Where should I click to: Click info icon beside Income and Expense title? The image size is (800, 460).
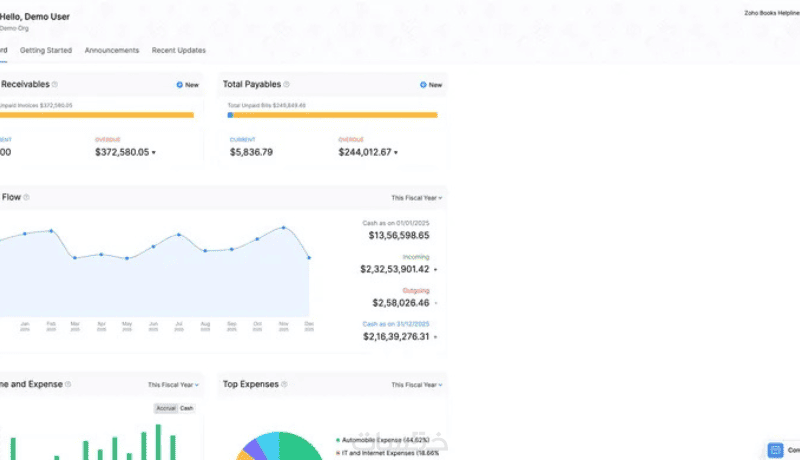(68, 384)
